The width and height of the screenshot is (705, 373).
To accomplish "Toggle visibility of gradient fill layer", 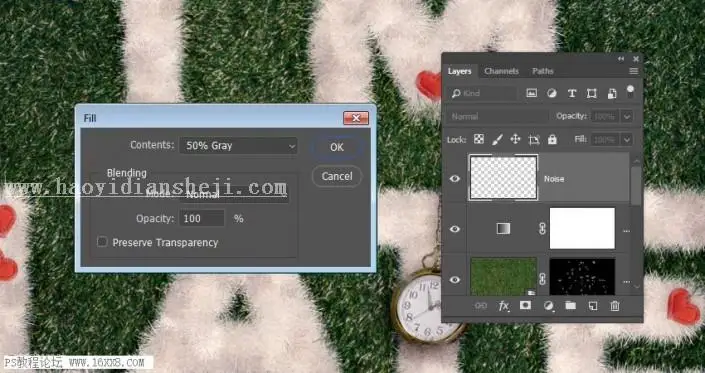I will (455, 229).
